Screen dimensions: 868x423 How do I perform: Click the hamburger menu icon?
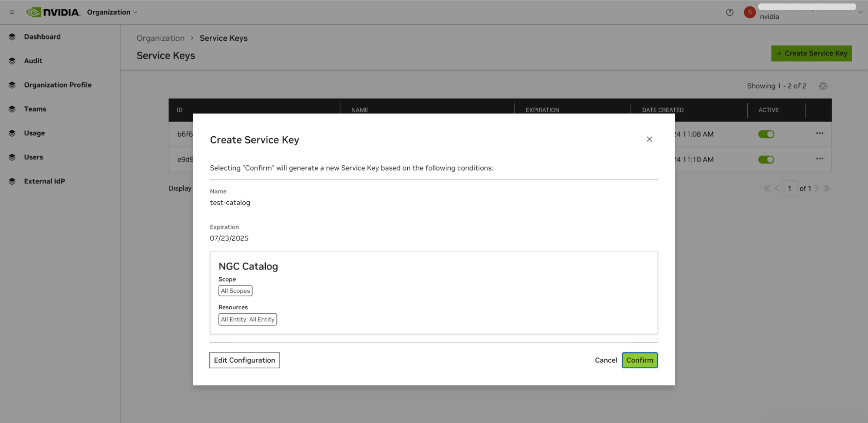[x=12, y=12]
